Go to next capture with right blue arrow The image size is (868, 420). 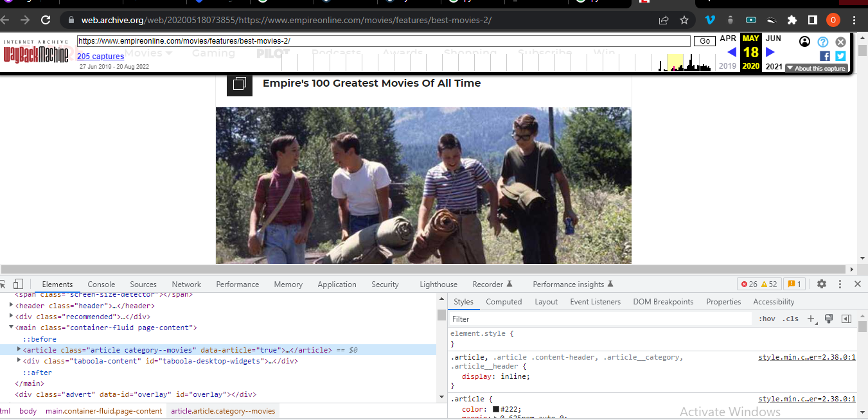coord(770,52)
